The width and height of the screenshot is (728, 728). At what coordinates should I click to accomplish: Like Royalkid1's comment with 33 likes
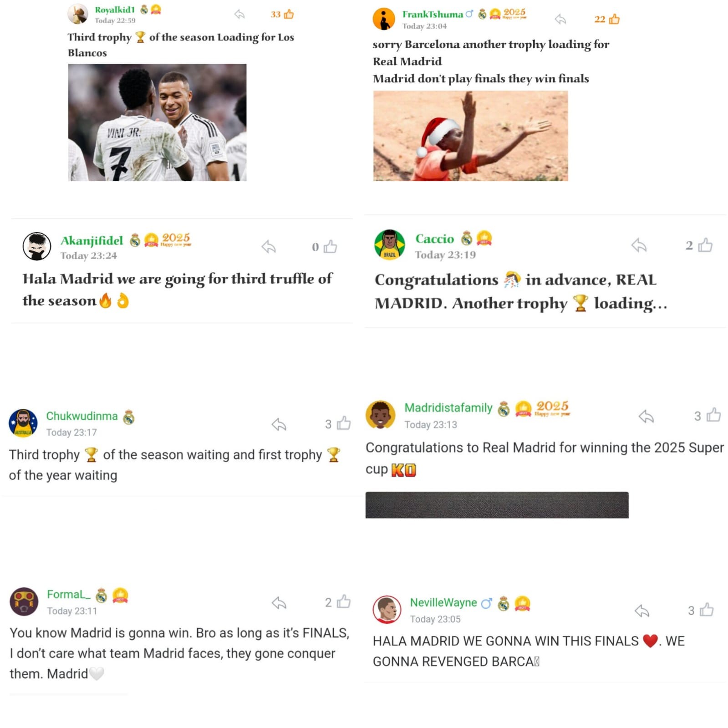289,14
